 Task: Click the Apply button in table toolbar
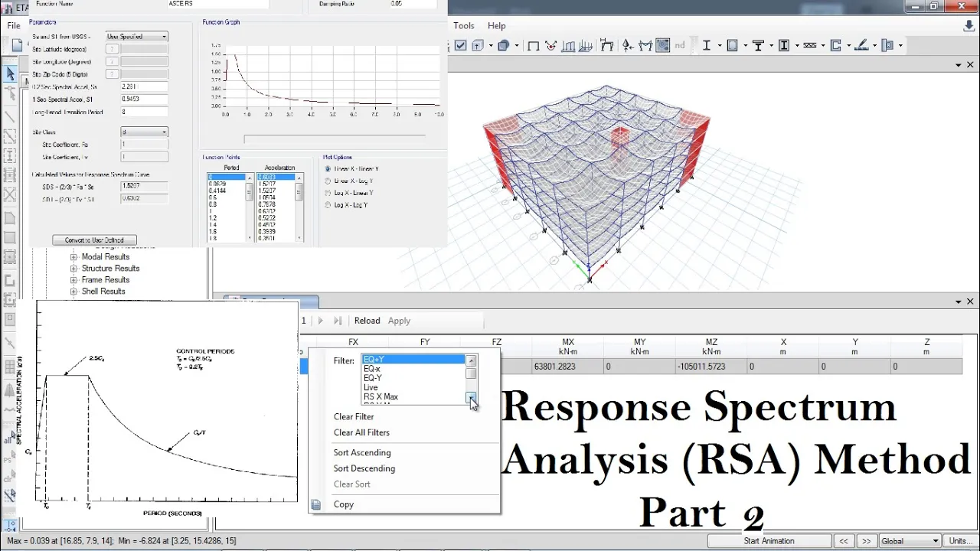[x=399, y=321]
